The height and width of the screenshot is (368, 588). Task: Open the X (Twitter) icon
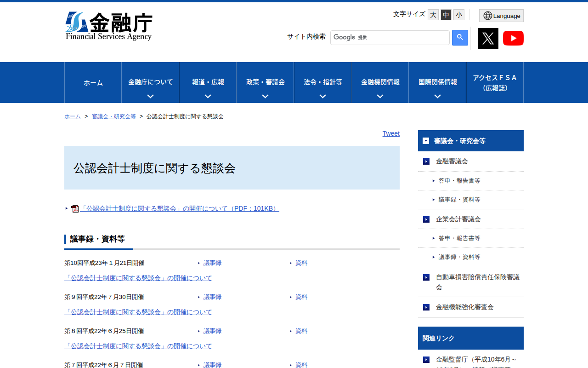pos(488,38)
